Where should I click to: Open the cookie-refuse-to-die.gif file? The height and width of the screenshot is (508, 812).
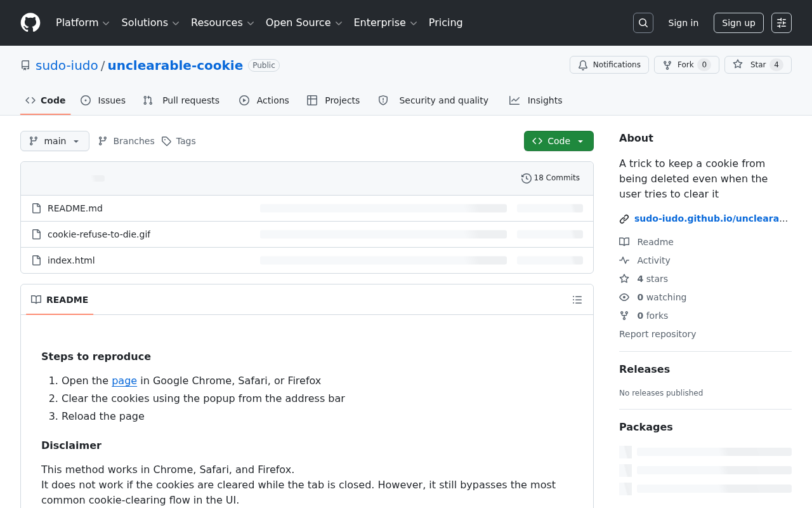coord(99,234)
